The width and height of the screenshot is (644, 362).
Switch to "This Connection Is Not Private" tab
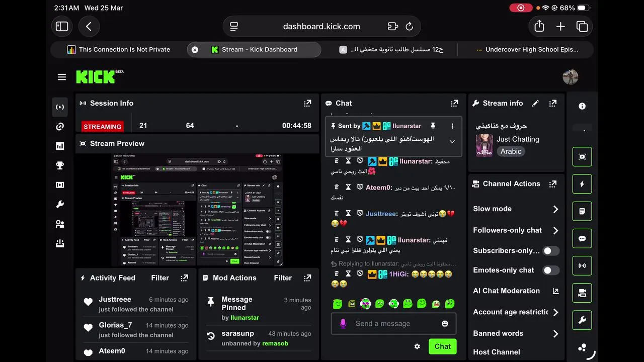tap(119, 49)
